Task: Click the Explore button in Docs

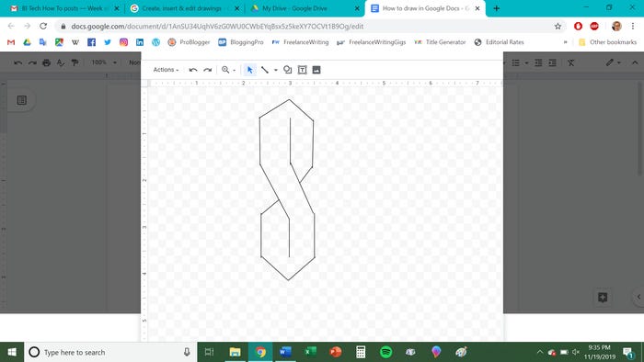Action: pyautogui.click(x=603, y=298)
